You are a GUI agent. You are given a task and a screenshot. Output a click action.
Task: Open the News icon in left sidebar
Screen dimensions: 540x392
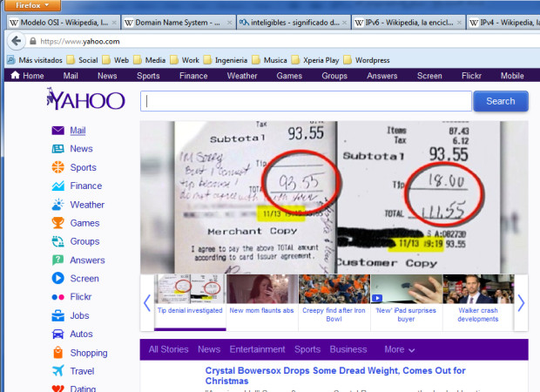click(57, 149)
